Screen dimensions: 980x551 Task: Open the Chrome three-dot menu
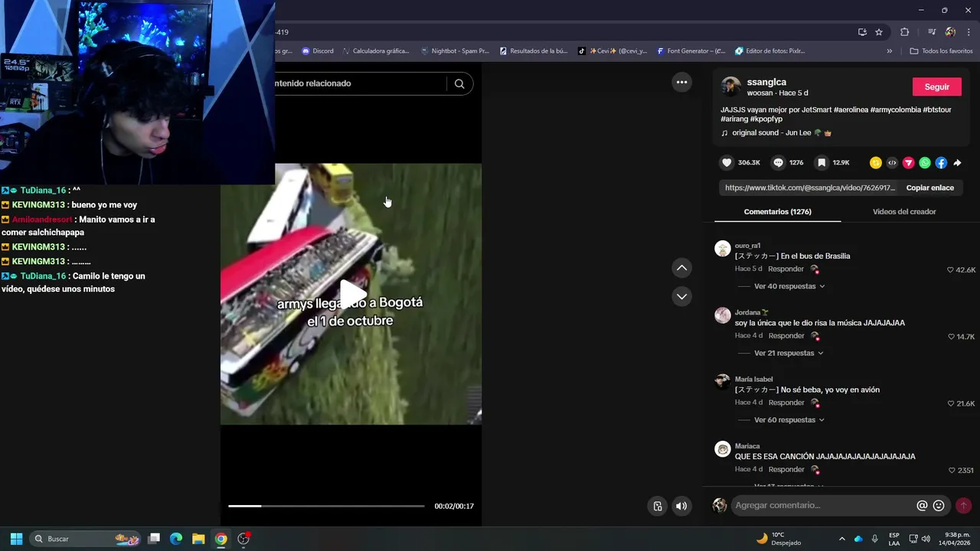click(969, 32)
